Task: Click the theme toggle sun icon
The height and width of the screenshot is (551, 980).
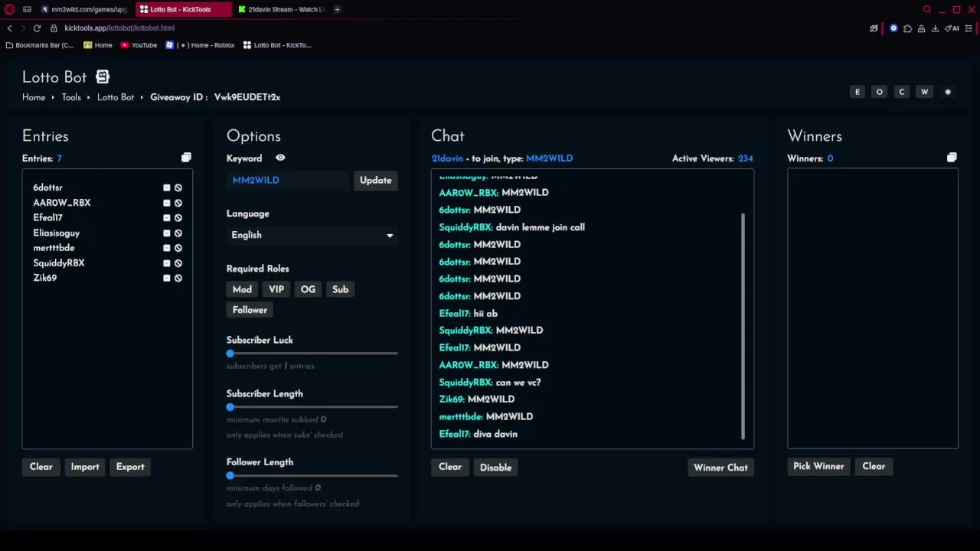Action: (x=948, y=92)
